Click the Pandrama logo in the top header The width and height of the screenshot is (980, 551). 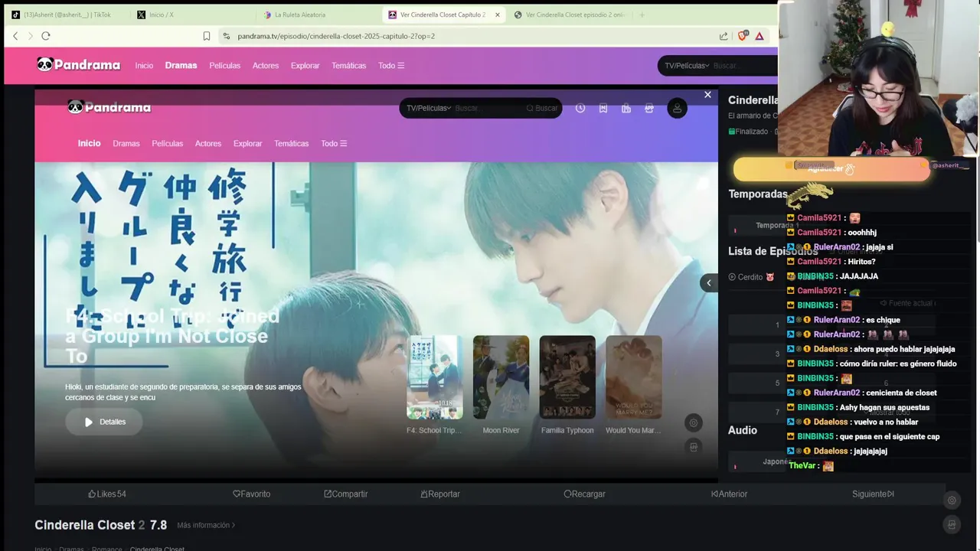click(78, 65)
